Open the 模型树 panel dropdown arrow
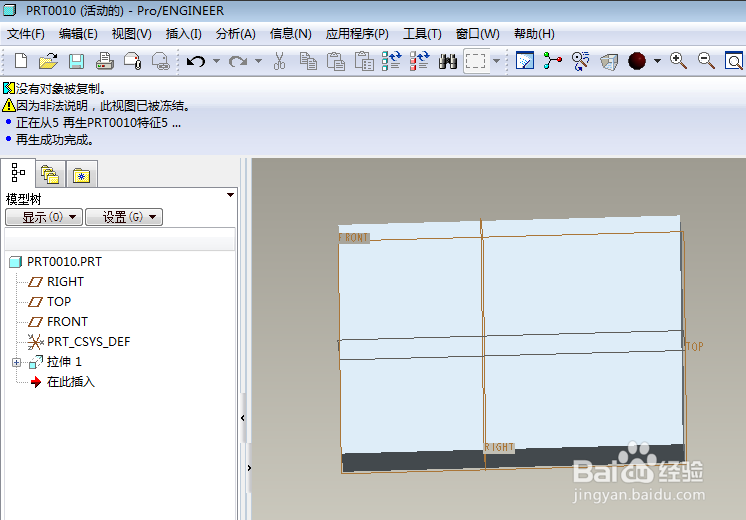The width and height of the screenshot is (746, 520). pyautogui.click(x=230, y=195)
